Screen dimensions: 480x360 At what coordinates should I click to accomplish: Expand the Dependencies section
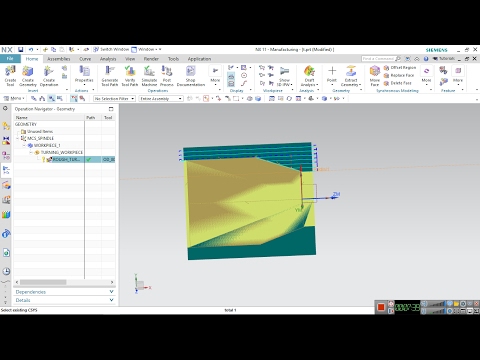[x=64, y=292]
